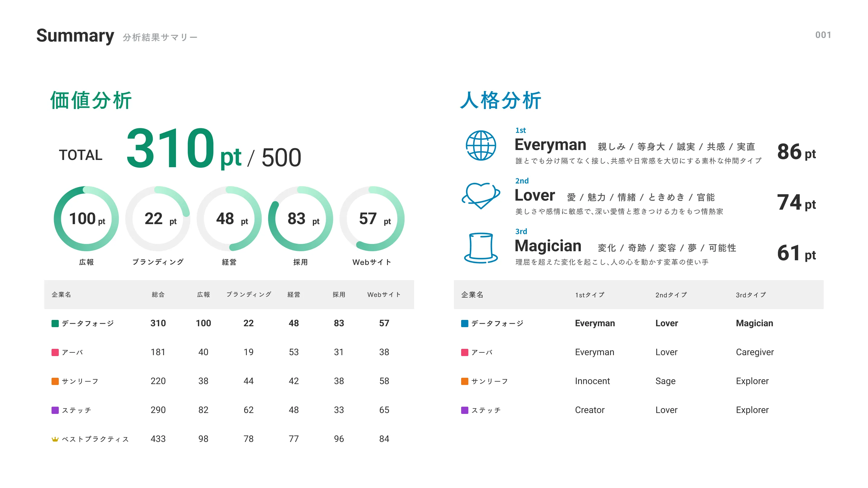
Task: Click purple swatch beside ステッチ in personality table
Action: 464,410
